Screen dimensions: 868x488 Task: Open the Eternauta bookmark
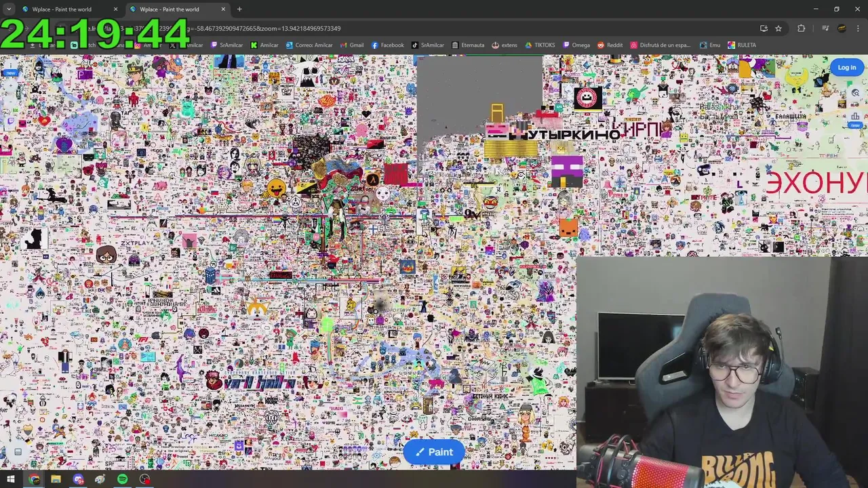pos(468,45)
